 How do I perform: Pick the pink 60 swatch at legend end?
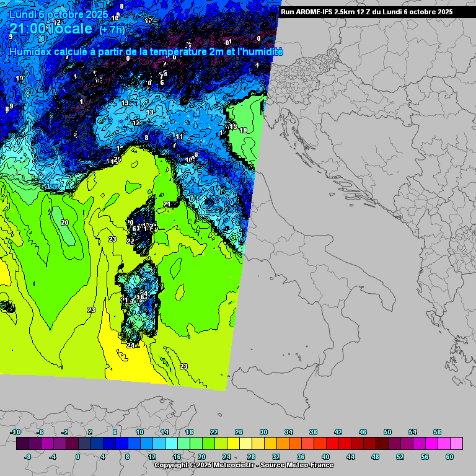pyautogui.click(x=456, y=444)
